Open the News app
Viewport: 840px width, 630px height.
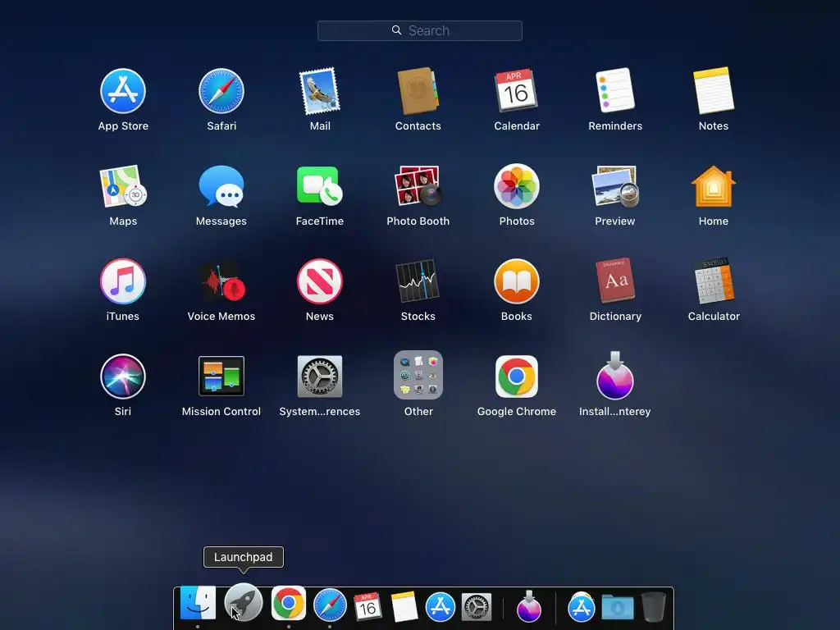click(x=320, y=282)
